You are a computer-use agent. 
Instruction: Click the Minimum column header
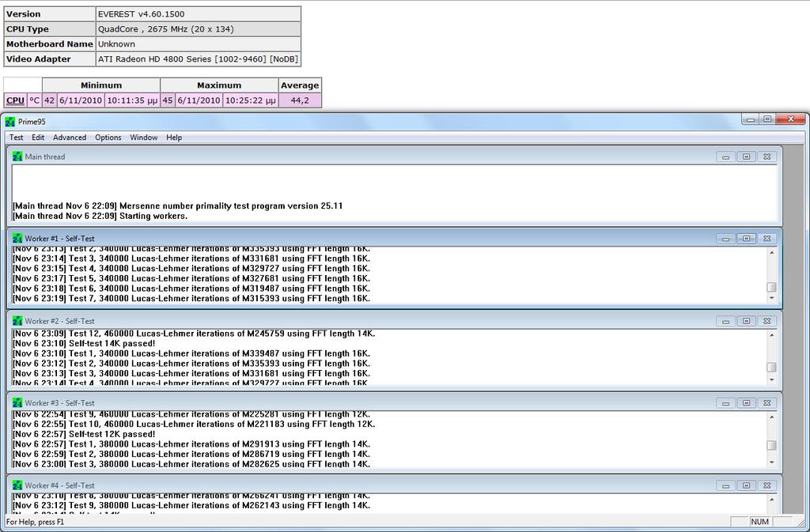(x=101, y=85)
